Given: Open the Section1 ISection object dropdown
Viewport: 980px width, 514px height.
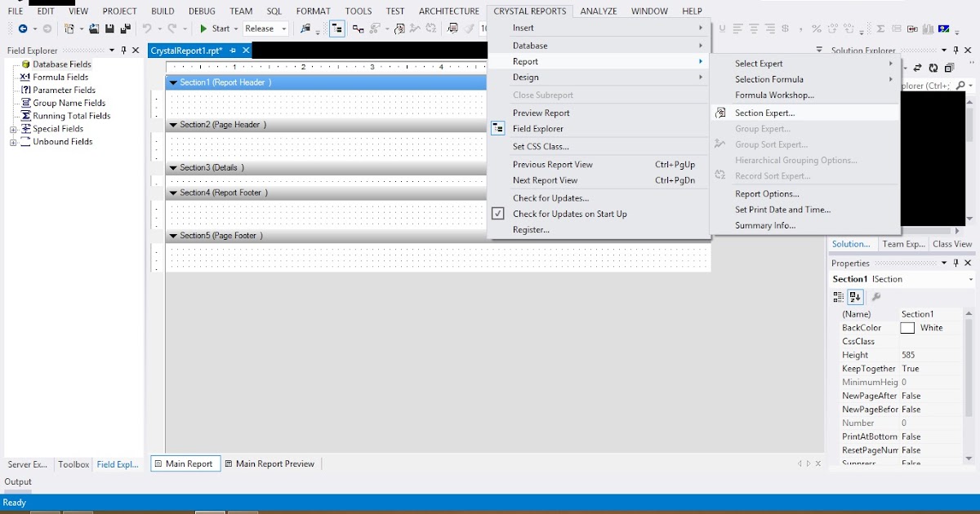Looking at the screenshot, I should tap(971, 279).
